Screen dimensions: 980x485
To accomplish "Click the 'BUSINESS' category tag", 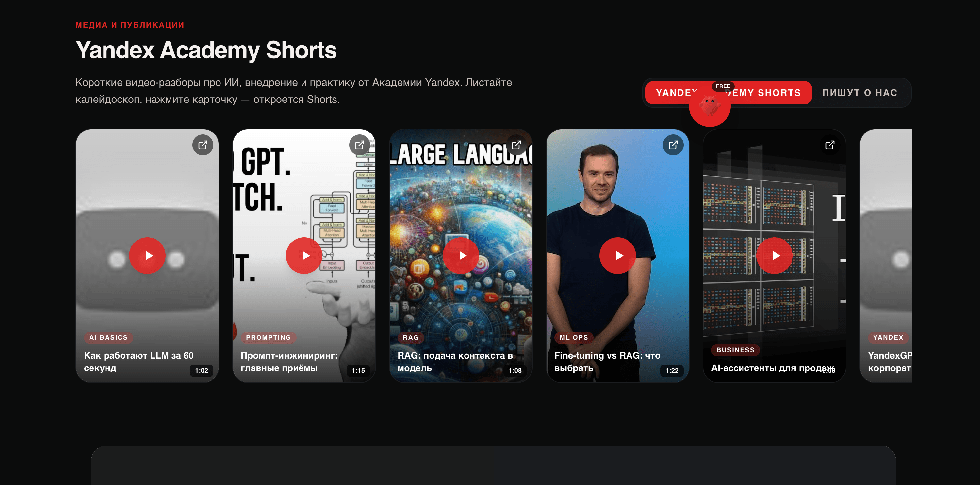I will point(735,350).
